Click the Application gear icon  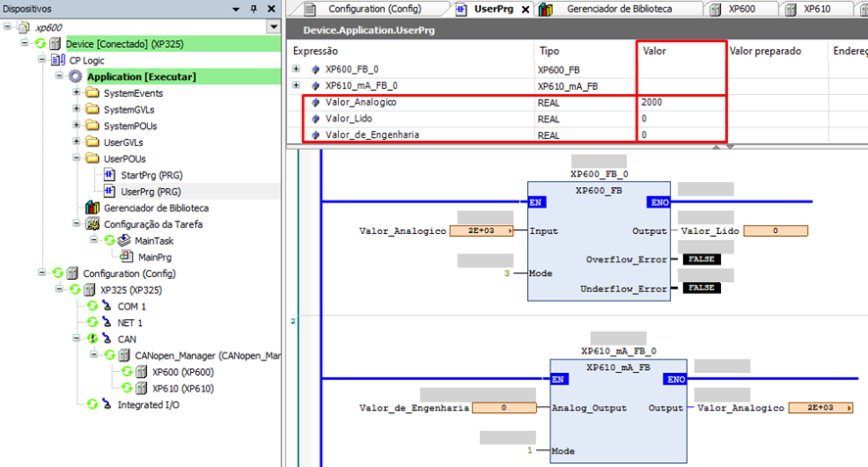(x=75, y=76)
